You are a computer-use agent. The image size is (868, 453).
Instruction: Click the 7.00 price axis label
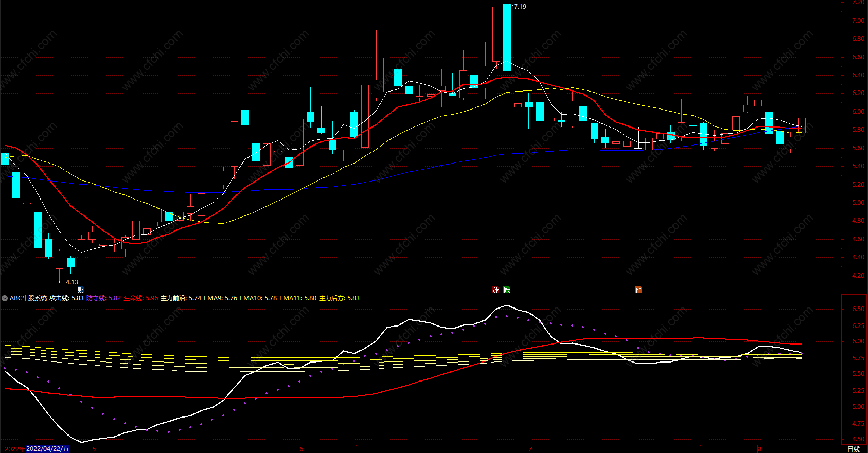(858, 21)
